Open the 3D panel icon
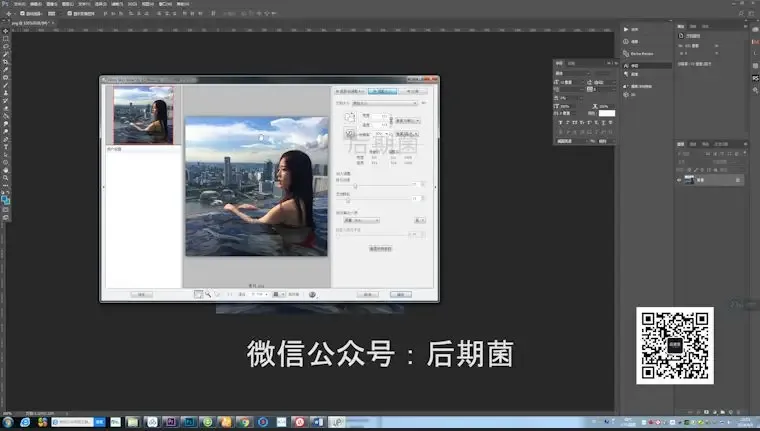The height and width of the screenshot is (431, 760). (626, 95)
